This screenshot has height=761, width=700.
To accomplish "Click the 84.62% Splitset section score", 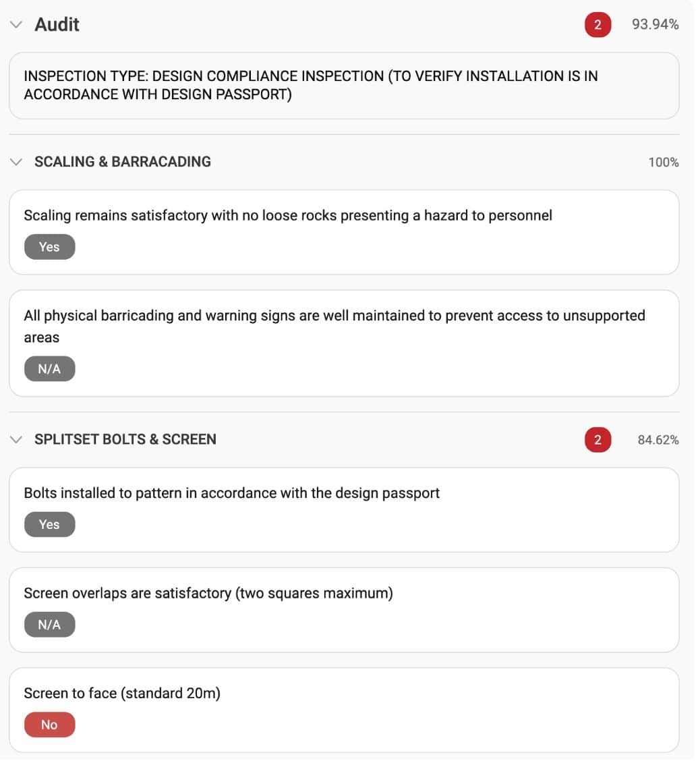I will click(x=658, y=441).
